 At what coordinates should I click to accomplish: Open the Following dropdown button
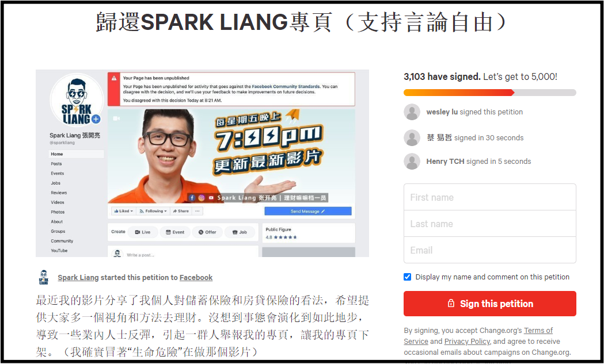(153, 211)
